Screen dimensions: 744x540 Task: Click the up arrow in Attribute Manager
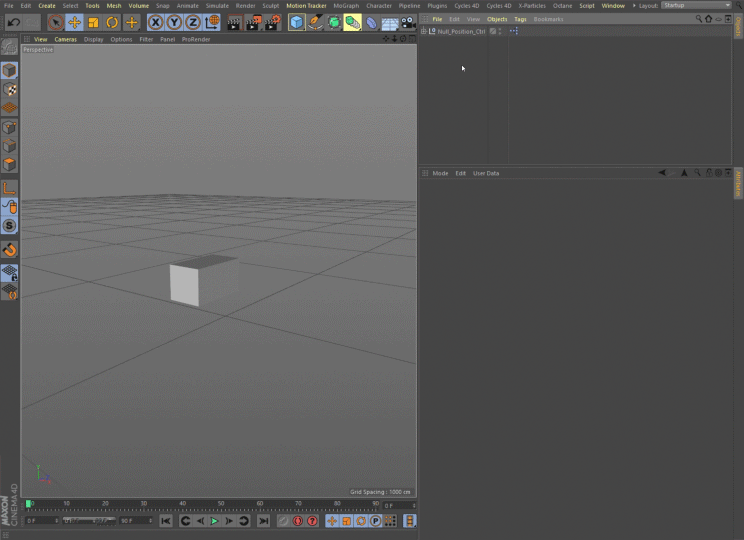click(x=684, y=173)
